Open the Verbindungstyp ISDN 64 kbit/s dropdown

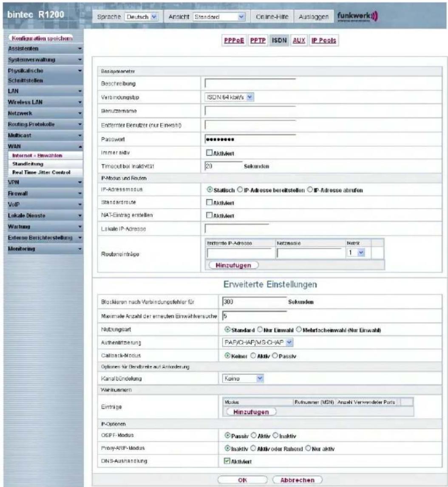coord(229,97)
